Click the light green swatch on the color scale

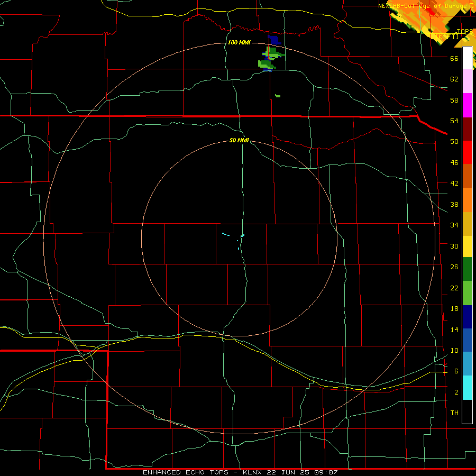(467, 293)
